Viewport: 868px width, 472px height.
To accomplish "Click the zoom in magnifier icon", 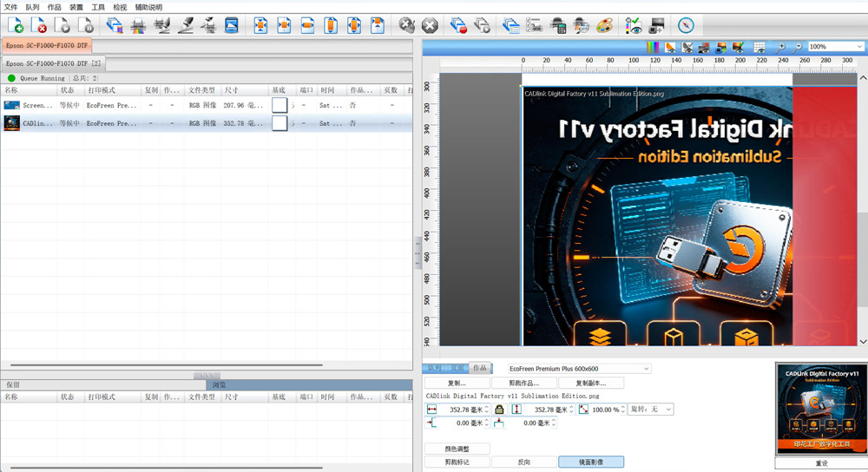I will pos(780,47).
